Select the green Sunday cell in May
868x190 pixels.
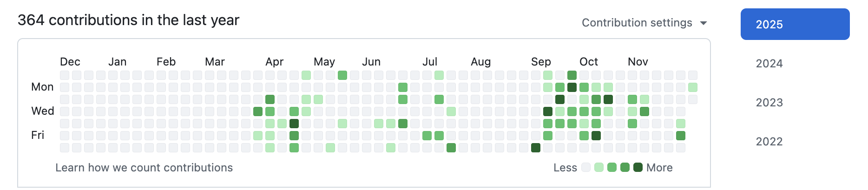coord(342,75)
